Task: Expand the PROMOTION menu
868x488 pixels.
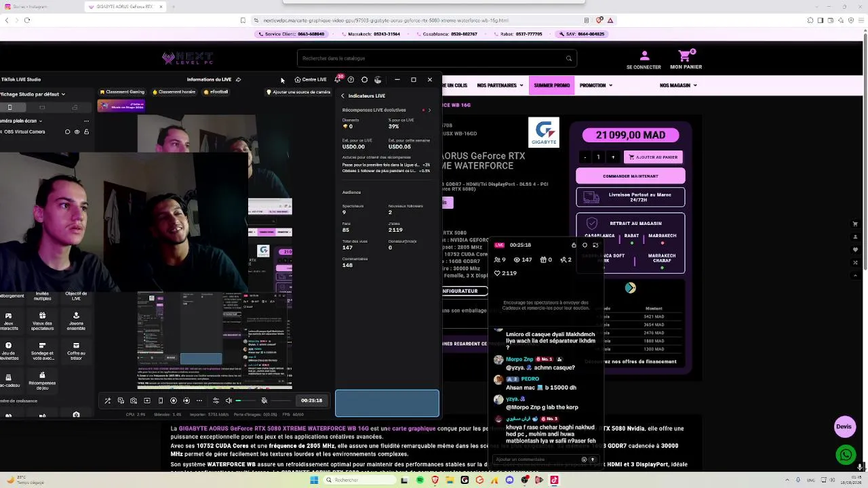Action: tap(596, 85)
